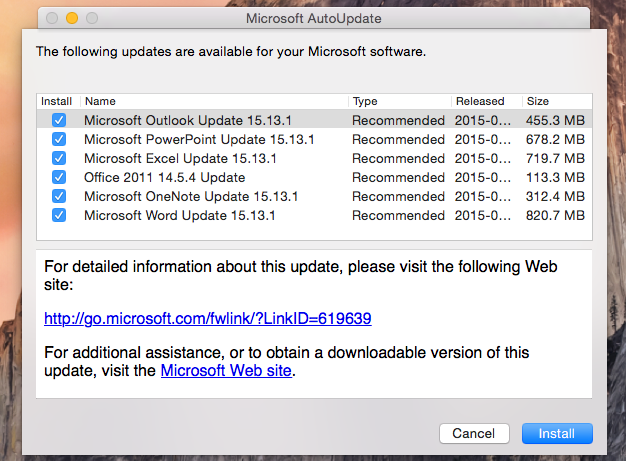
Task: Sort updates by Type column header
Action: click(x=398, y=101)
